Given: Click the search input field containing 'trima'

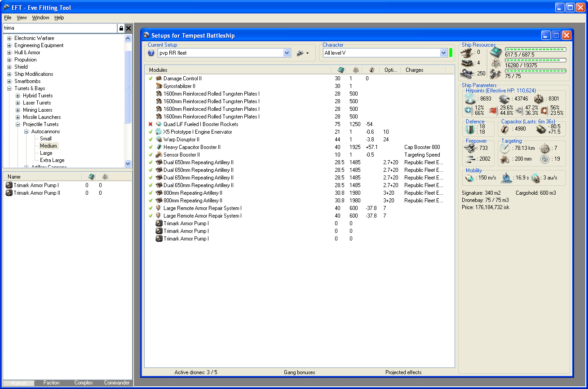Looking at the screenshot, I should coord(59,28).
